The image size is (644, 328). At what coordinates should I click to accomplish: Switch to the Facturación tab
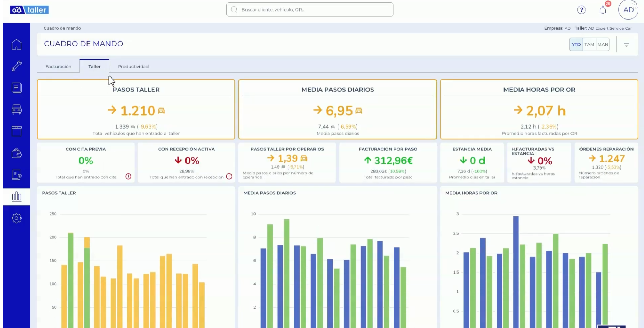[x=58, y=67]
